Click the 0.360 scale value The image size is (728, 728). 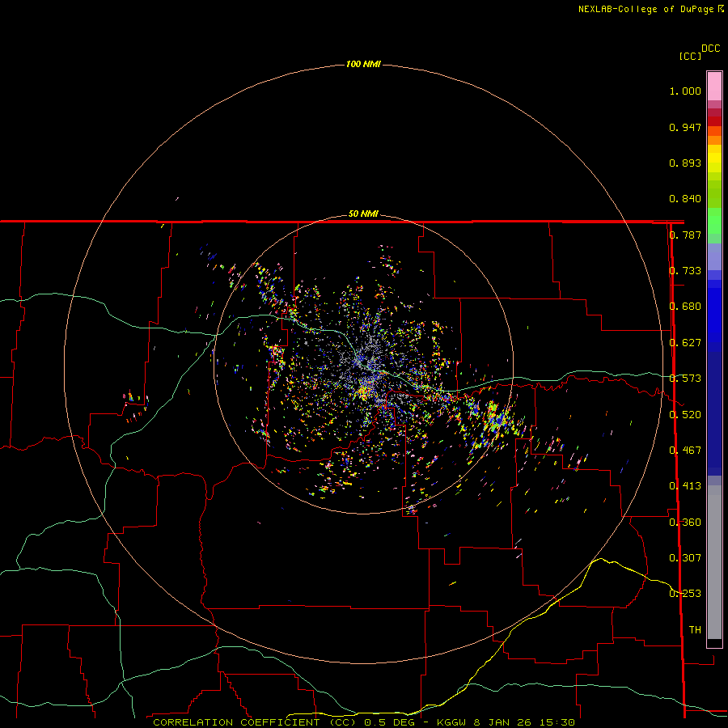(x=685, y=523)
